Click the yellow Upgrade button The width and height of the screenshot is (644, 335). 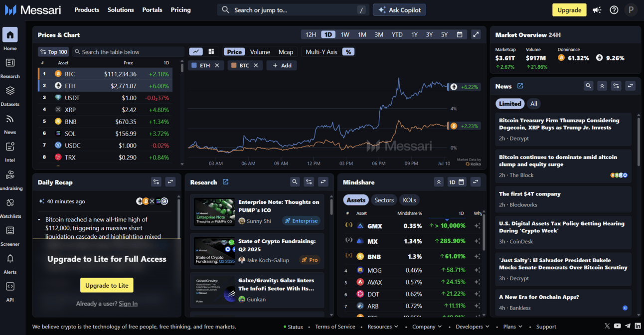click(x=569, y=10)
